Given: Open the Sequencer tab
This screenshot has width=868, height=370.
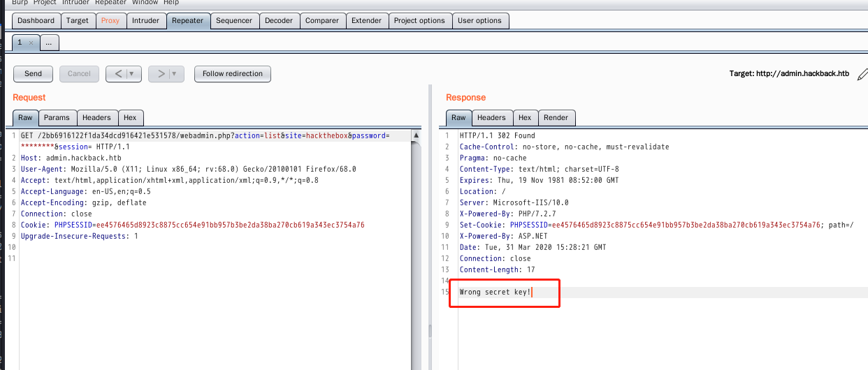Looking at the screenshot, I should [x=234, y=20].
